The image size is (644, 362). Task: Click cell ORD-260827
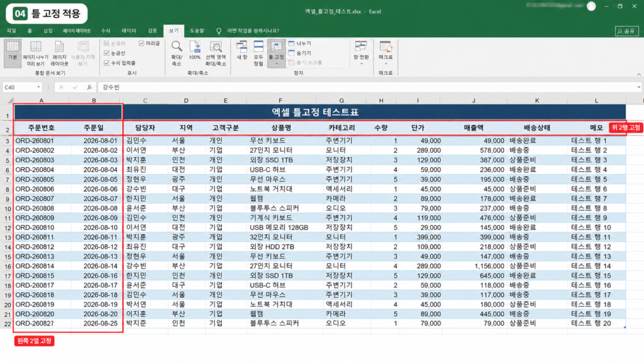pyautogui.click(x=41, y=324)
